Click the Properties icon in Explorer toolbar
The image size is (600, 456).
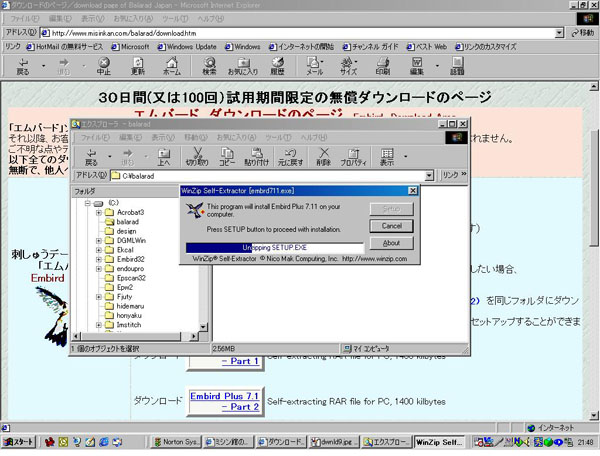pos(354,157)
